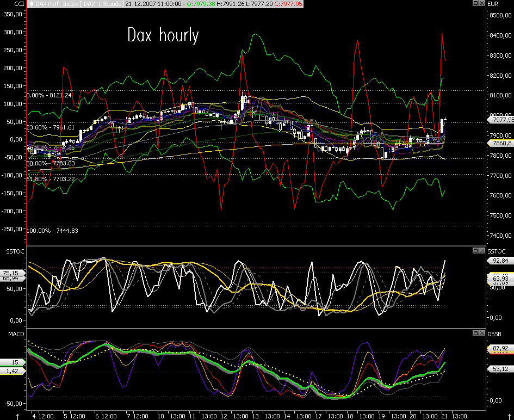Click the 7400,00 price scale value
Viewport: 514px width, 420px height.
click(x=500, y=236)
